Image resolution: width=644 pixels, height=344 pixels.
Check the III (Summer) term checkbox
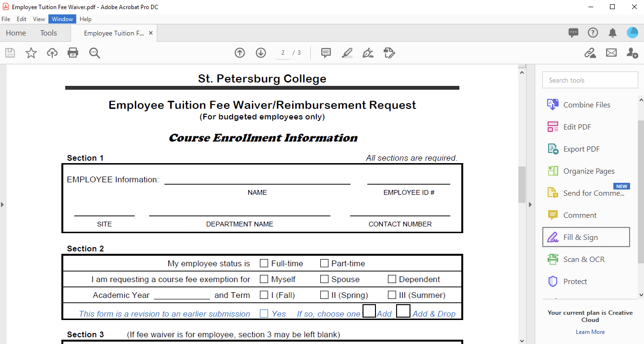[392, 295]
